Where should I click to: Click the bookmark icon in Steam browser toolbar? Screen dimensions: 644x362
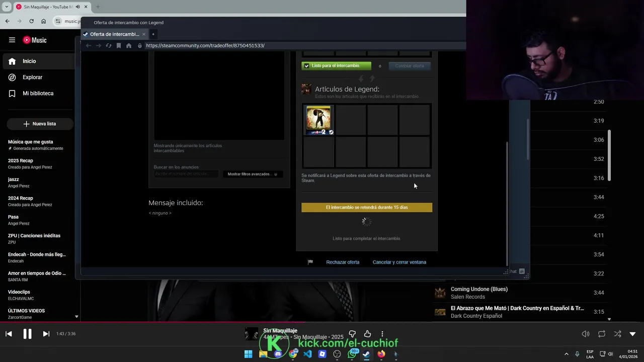119,45
